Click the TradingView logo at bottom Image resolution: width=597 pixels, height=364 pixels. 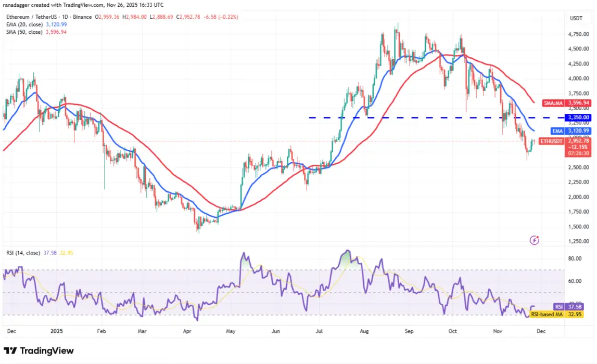pos(39,350)
